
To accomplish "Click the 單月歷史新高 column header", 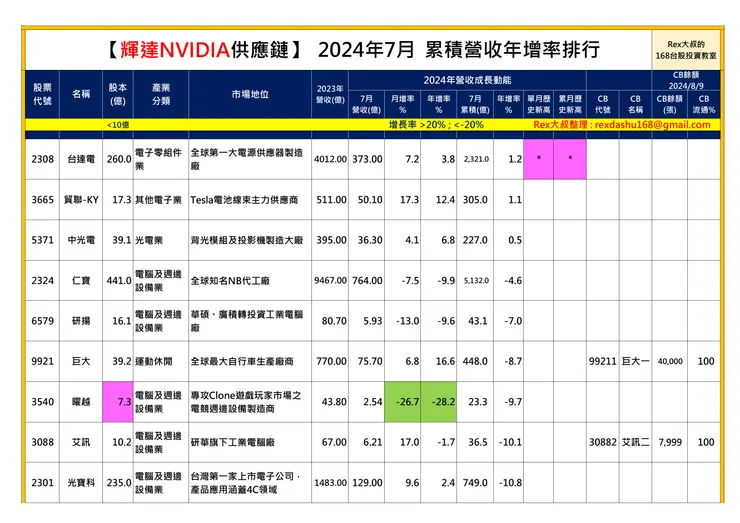I will [538, 104].
